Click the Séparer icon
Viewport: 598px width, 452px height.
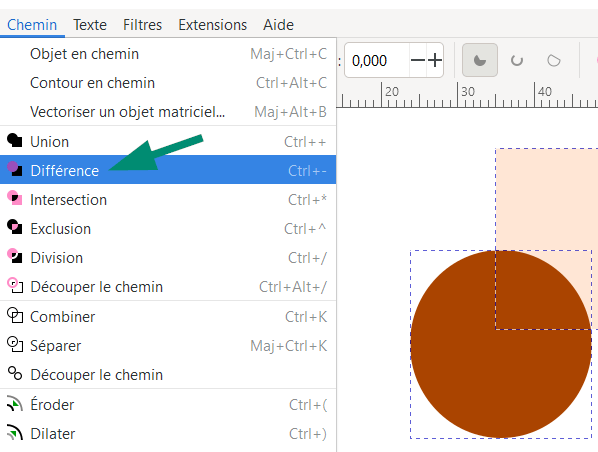point(14,344)
